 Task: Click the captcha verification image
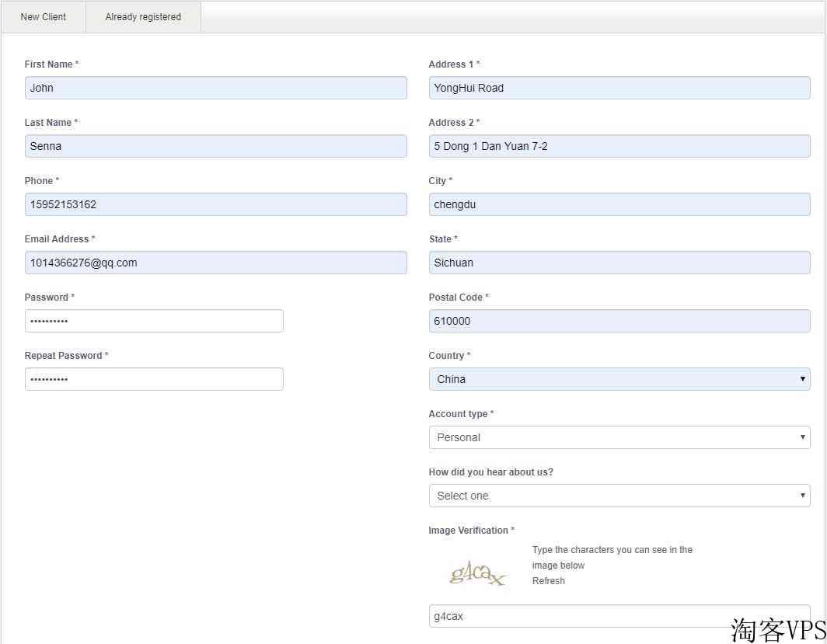pyautogui.click(x=477, y=573)
